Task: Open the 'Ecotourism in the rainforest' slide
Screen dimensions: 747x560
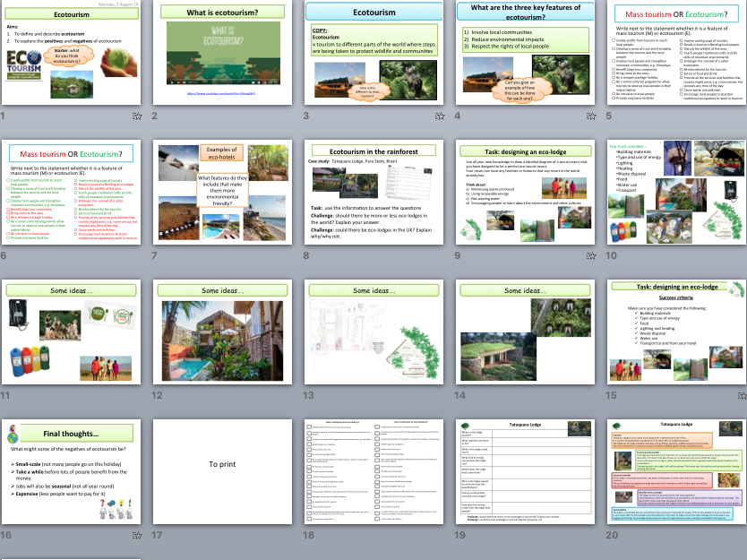Action: click(x=372, y=194)
